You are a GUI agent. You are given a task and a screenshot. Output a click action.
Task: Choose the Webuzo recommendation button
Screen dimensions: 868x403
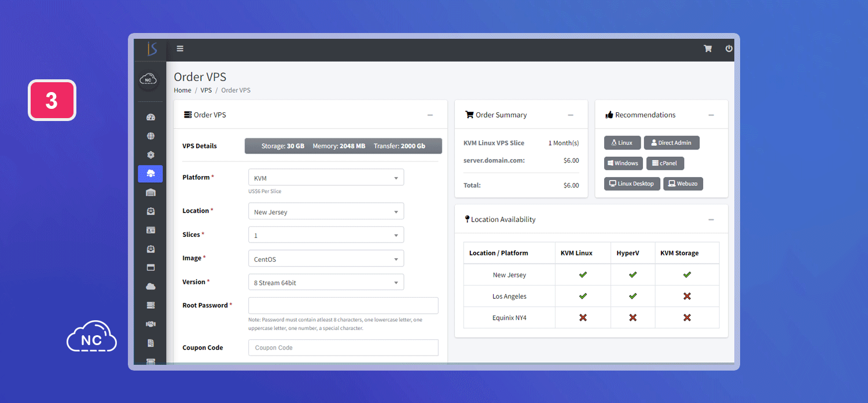click(x=683, y=184)
